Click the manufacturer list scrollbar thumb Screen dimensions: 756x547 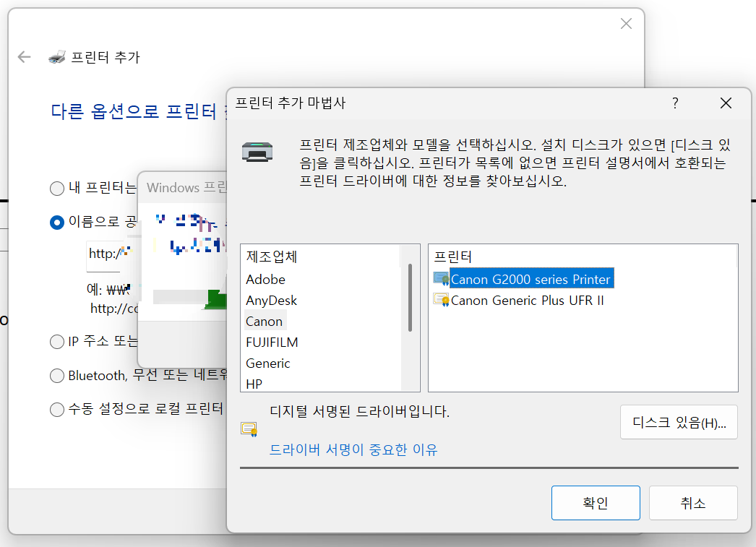411,298
